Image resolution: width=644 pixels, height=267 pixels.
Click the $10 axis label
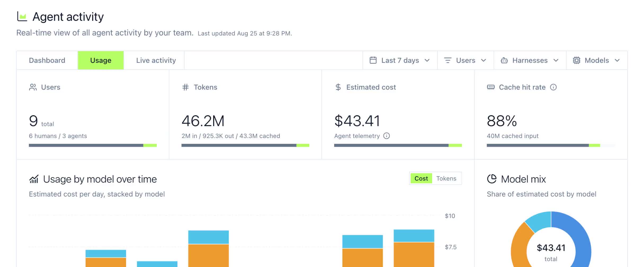(450, 216)
